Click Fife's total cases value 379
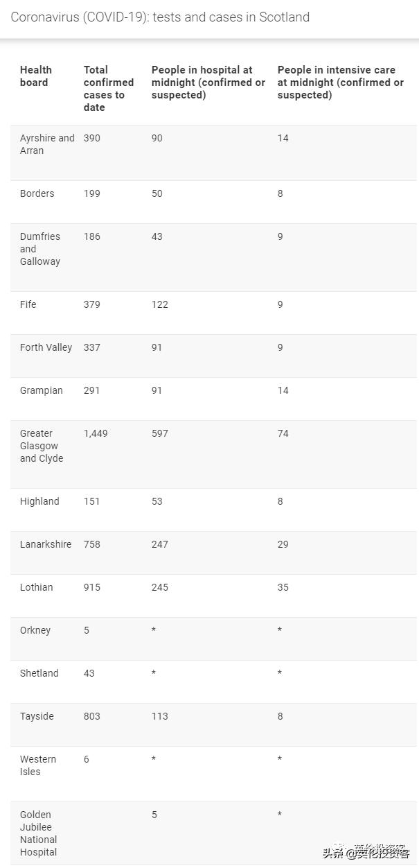419x868 pixels. pyautogui.click(x=92, y=304)
